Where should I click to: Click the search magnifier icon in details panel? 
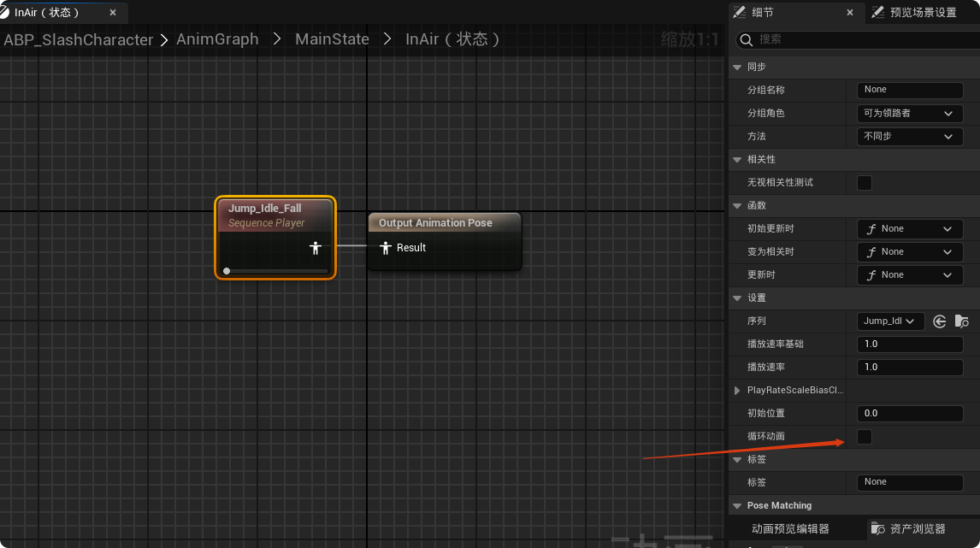747,40
